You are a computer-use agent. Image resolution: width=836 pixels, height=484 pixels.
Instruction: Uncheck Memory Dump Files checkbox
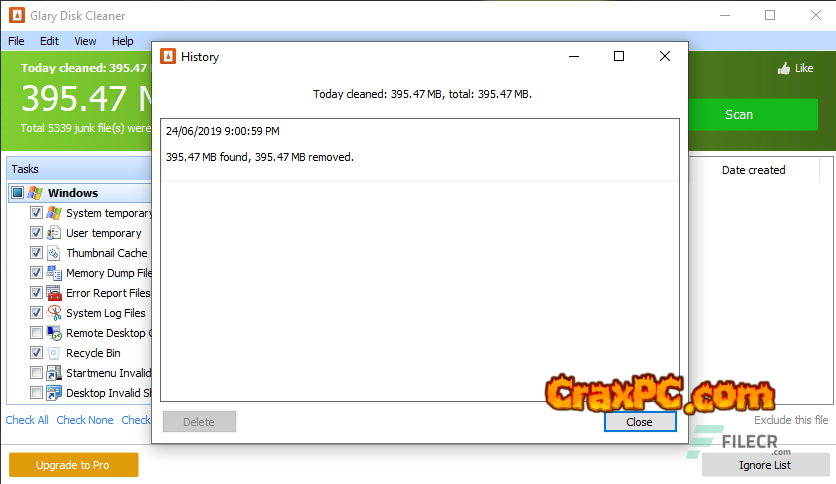tap(36, 273)
